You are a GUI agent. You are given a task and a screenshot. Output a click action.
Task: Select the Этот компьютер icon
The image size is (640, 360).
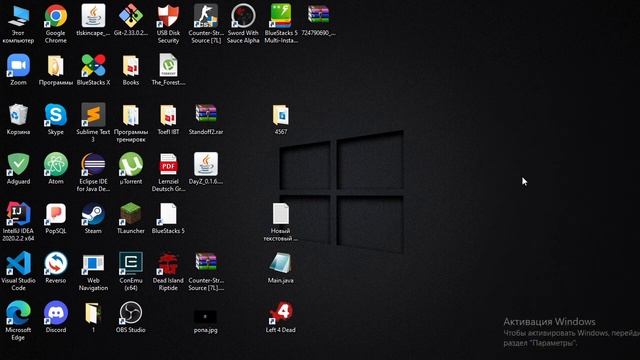[18, 16]
